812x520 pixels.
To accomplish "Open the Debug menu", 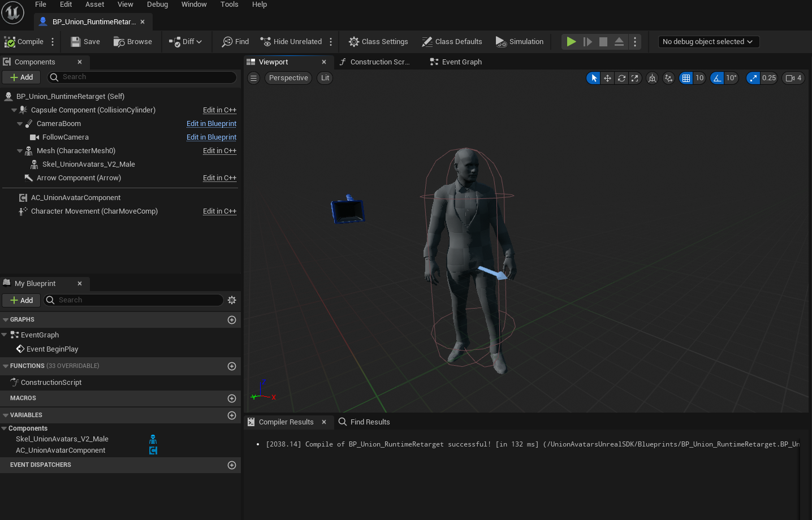I will [x=158, y=5].
